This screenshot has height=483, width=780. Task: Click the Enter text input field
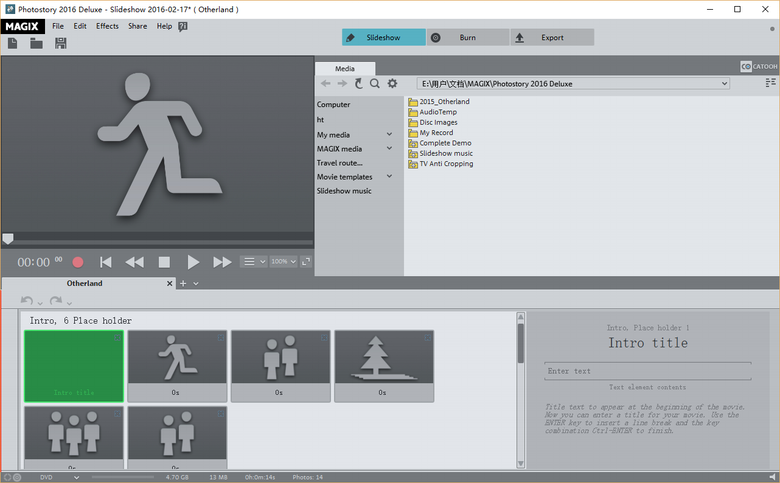647,371
